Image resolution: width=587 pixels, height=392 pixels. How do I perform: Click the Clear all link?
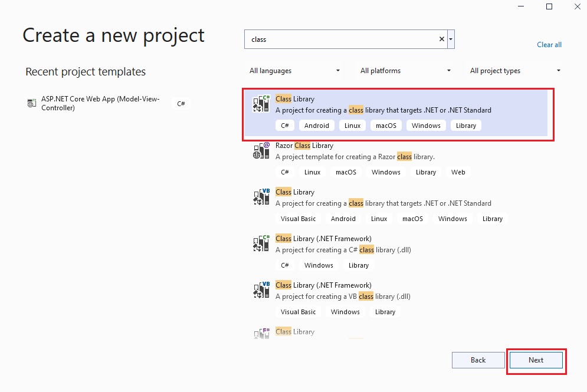tap(549, 45)
